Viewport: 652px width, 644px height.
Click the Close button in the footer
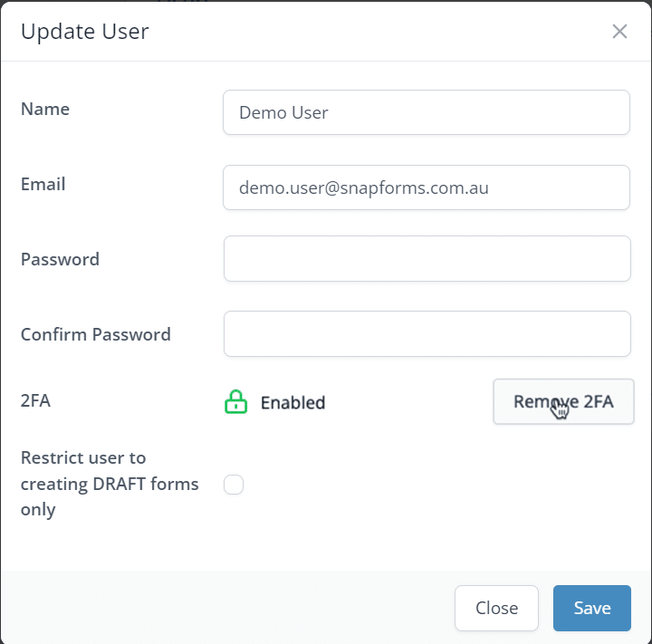pyautogui.click(x=496, y=608)
